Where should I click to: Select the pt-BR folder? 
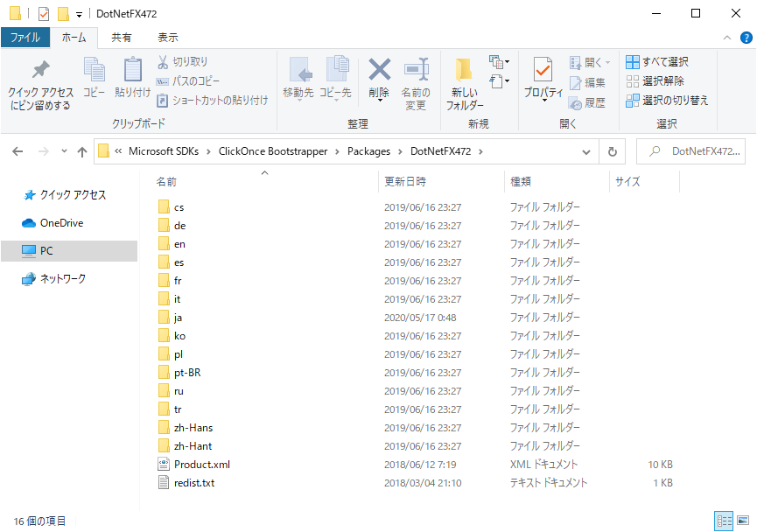click(179, 373)
